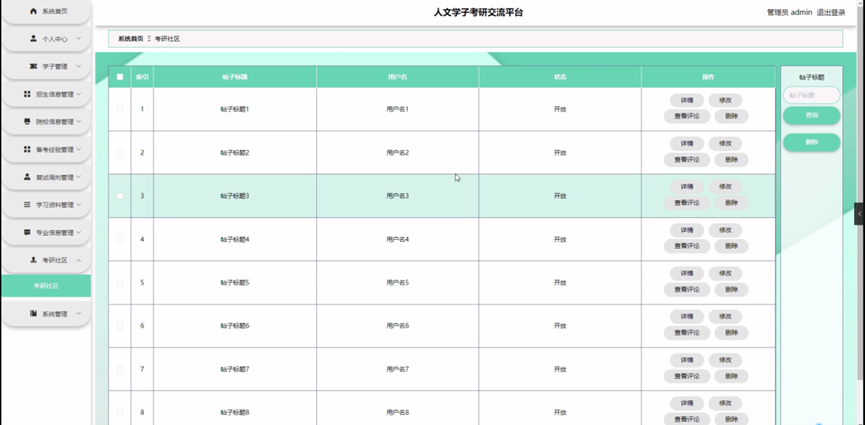Expand the 个人中心 menu chevron
The height and width of the screenshot is (425, 865).
(78, 39)
